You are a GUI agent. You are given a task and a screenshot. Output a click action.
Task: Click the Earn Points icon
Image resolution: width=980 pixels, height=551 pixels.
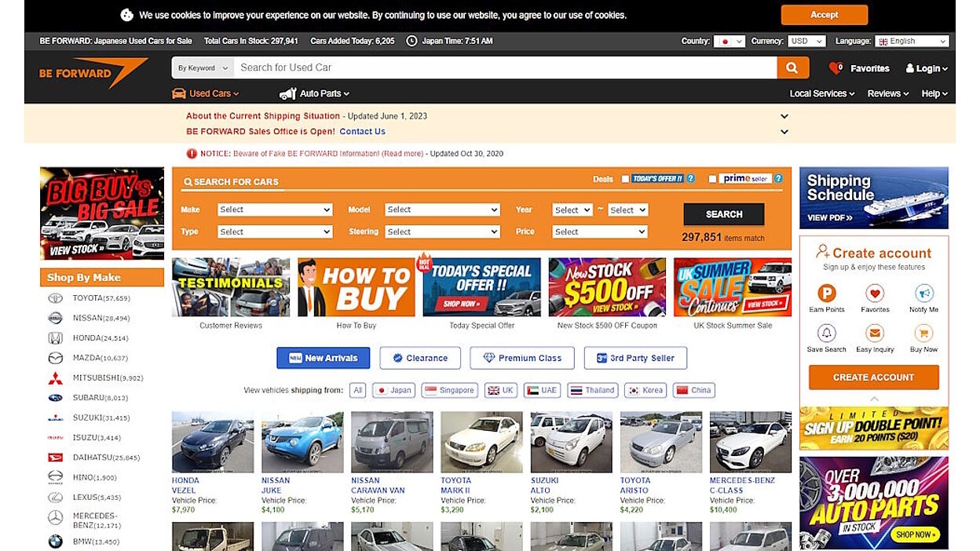tap(827, 294)
